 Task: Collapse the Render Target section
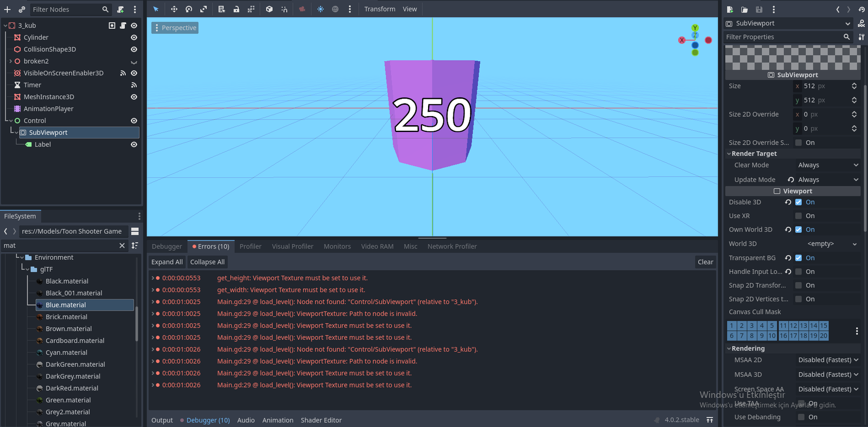click(793, 154)
